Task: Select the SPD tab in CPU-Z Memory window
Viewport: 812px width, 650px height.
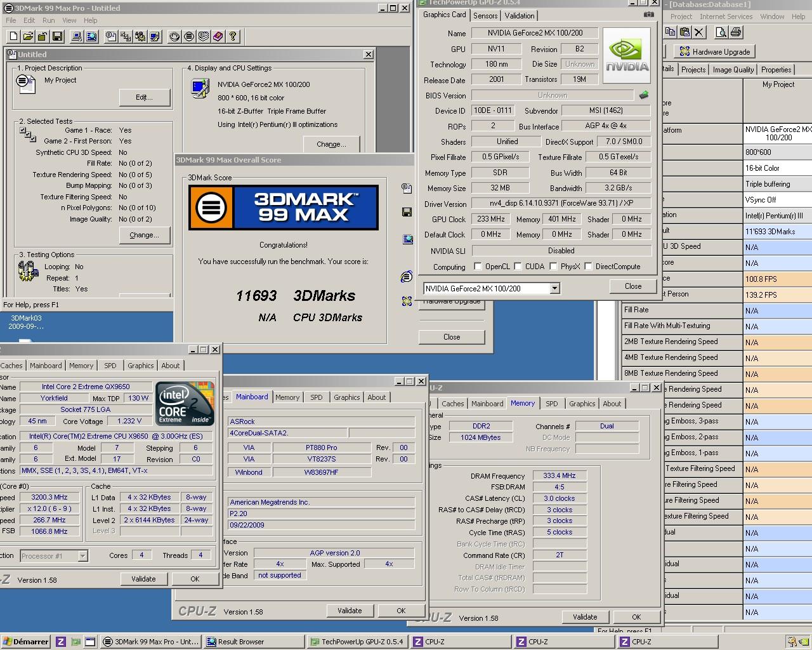Action: [552, 404]
